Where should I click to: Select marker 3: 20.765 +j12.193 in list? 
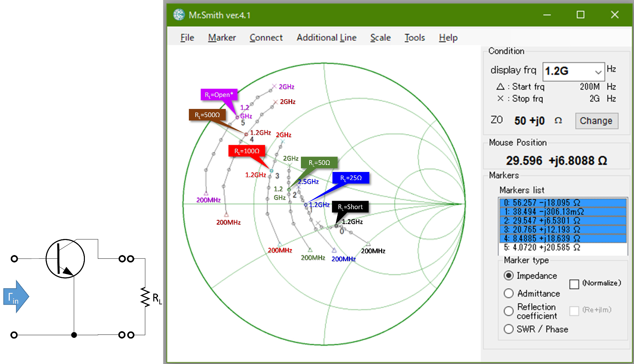pos(563,230)
